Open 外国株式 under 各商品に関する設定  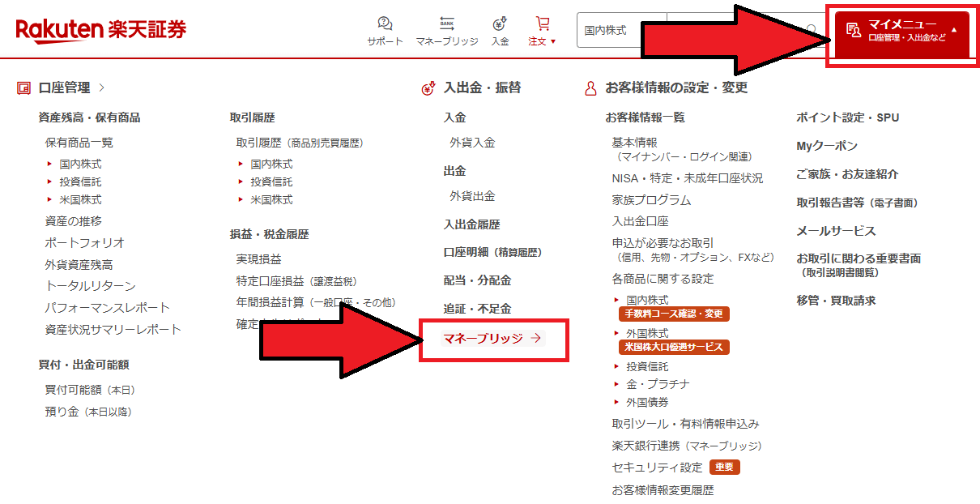click(x=647, y=333)
